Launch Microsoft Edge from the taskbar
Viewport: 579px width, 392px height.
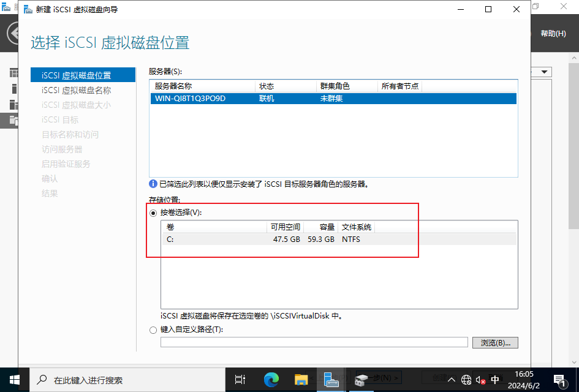(271, 380)
